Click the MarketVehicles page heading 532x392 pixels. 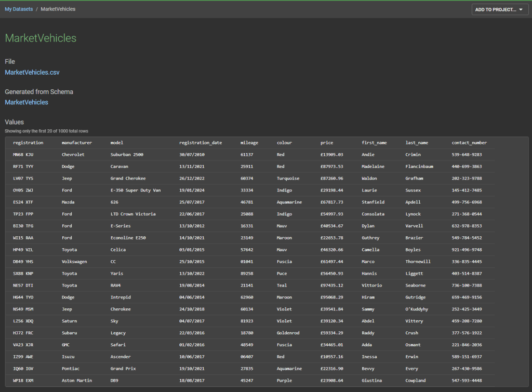click(x=41, y=38)
